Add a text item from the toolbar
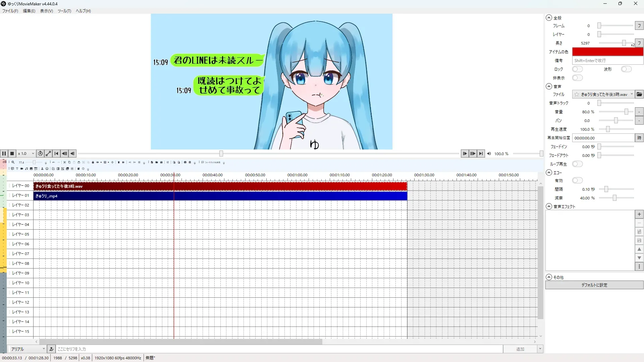Screen dimensions: 644x362 click(17, 169)
